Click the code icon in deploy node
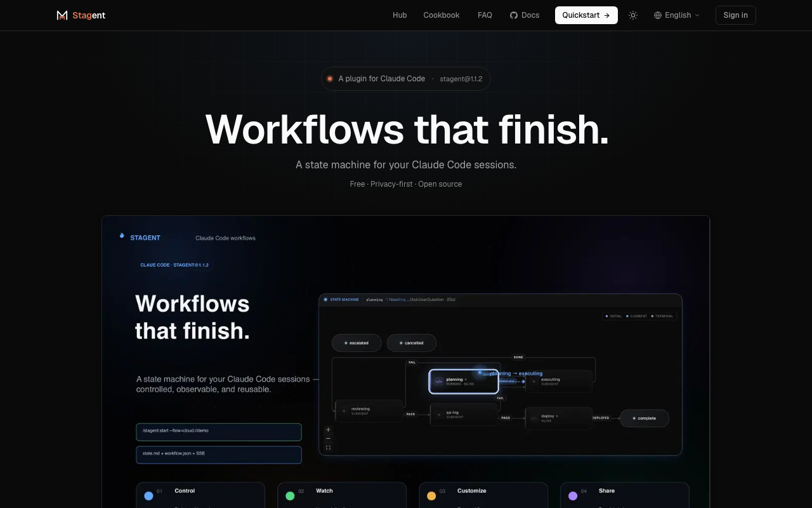Viewport: 812px width, 508px height. pos(534,418)
